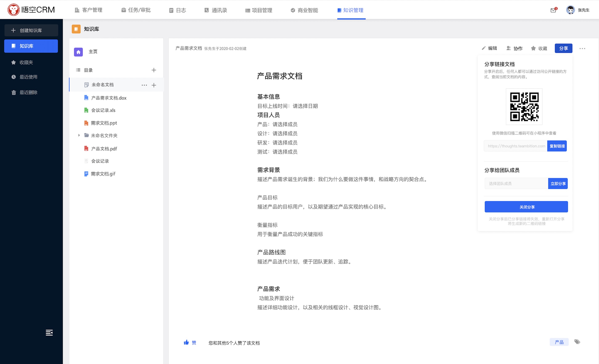
Task: Click the 创建知识库 button
Action: pos(31,30)
